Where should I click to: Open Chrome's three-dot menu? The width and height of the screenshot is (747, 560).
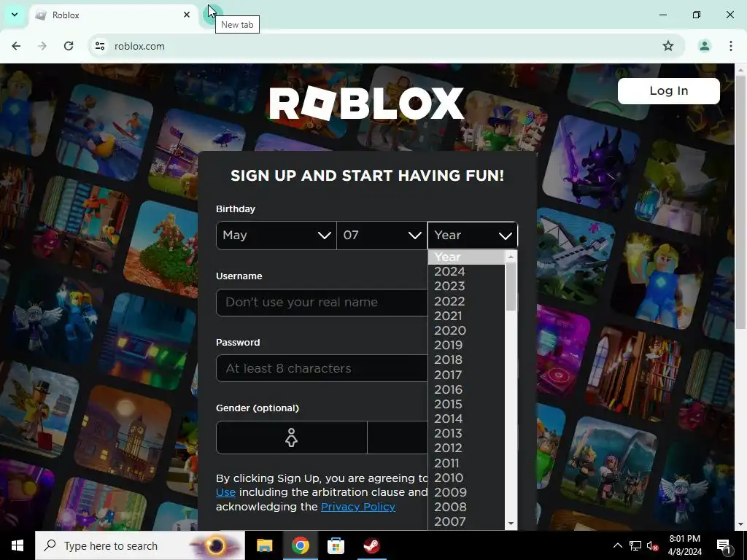(730, 46)
